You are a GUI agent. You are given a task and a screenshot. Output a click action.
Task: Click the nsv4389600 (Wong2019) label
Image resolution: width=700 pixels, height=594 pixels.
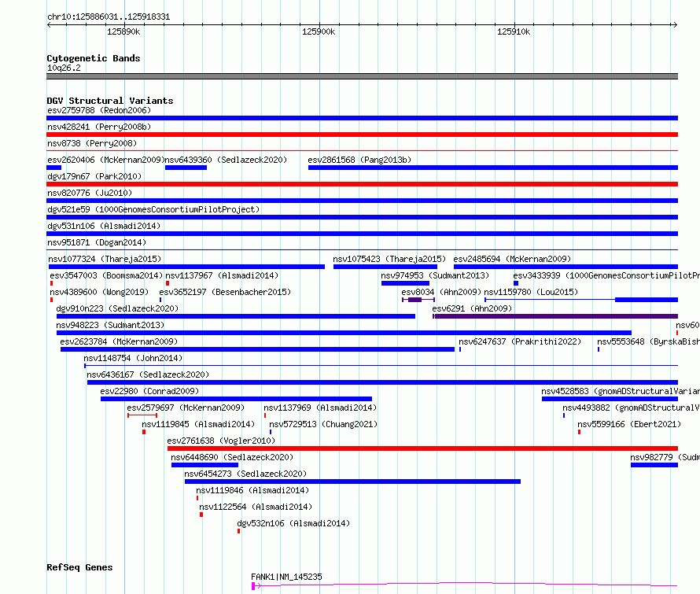(99, 292)
